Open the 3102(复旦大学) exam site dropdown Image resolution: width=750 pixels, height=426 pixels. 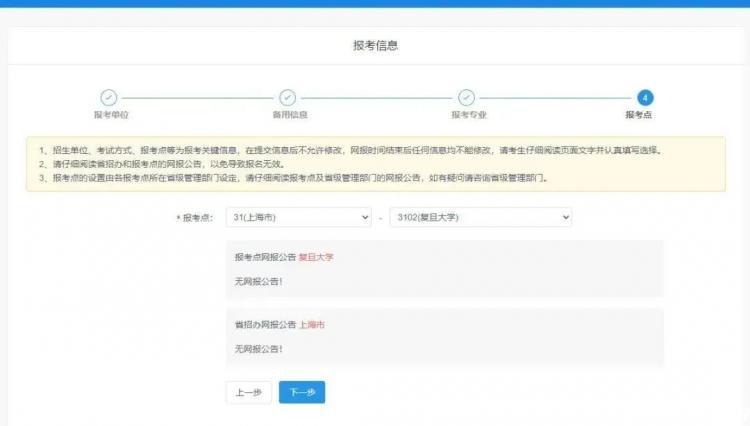point(481,218)
